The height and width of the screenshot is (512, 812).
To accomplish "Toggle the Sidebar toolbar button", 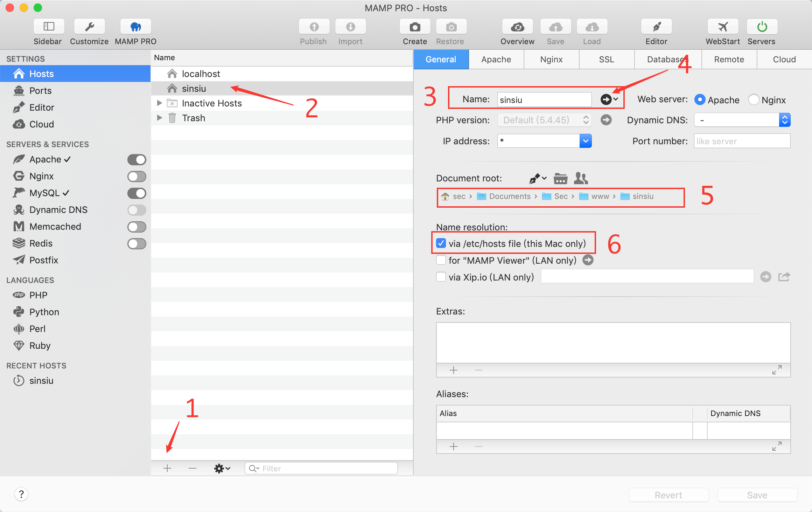I will 49,27.
